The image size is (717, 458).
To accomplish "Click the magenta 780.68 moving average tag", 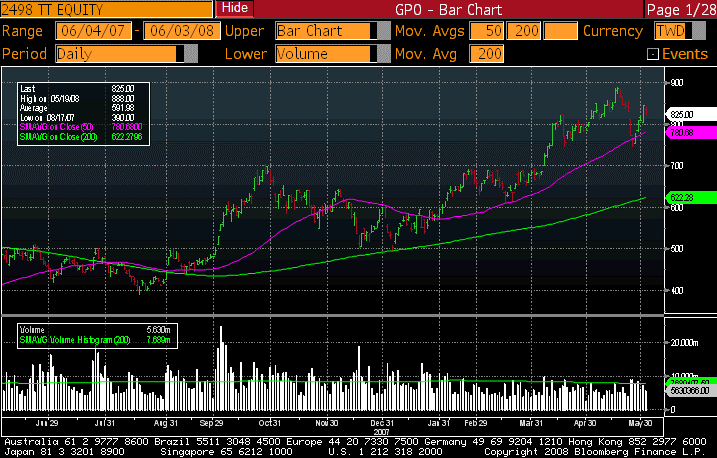I will pyautogui.click(x=692, y=133).
